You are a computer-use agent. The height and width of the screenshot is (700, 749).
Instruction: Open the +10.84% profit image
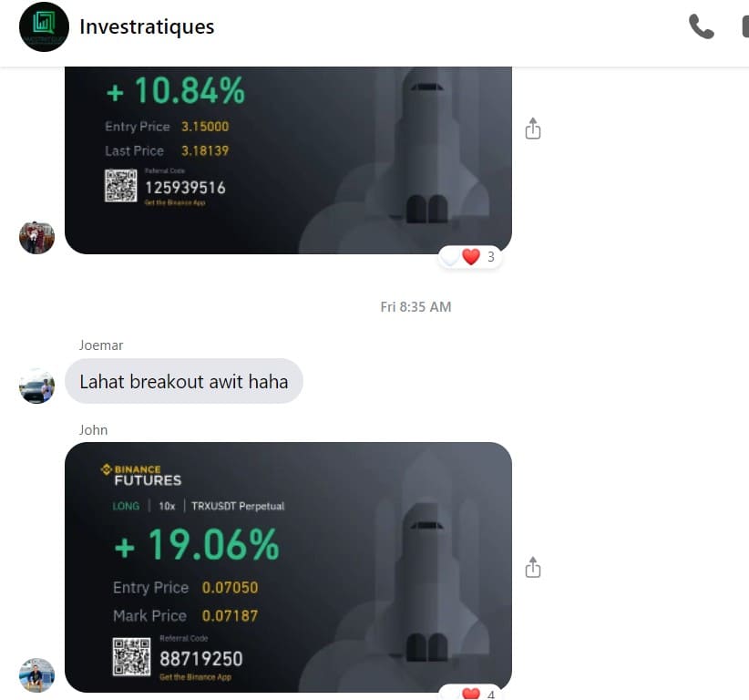pyautogui.click(x=288, y=160)
